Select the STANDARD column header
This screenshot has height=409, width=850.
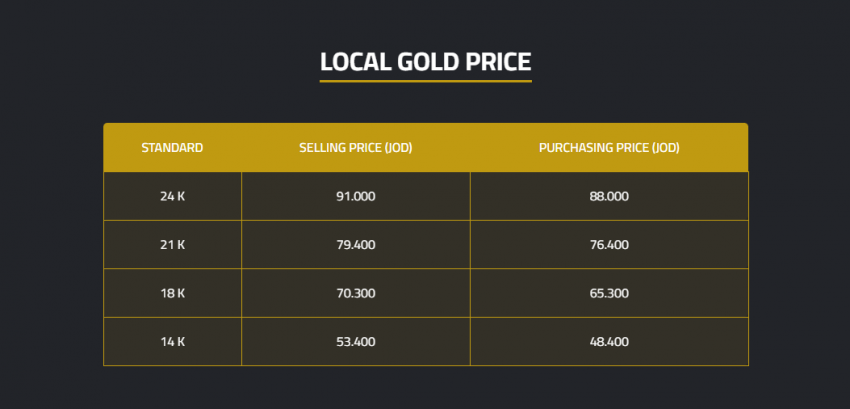point(172,148)
